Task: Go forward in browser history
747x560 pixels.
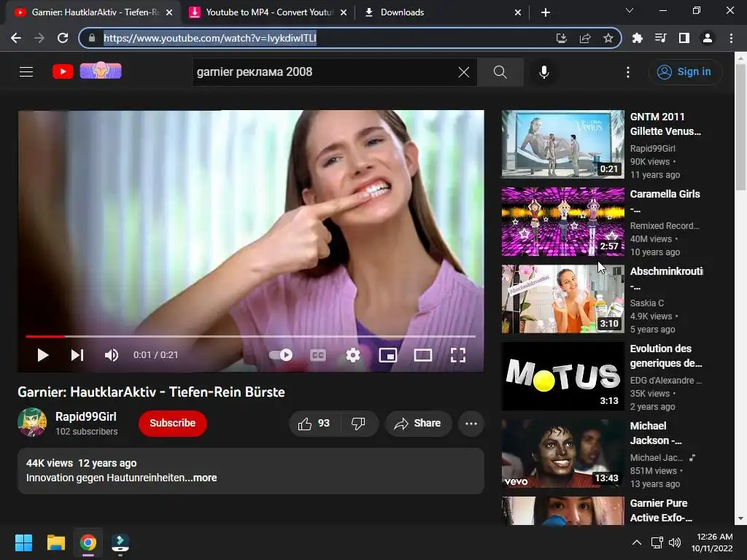Action: click(x=39, y=38)
